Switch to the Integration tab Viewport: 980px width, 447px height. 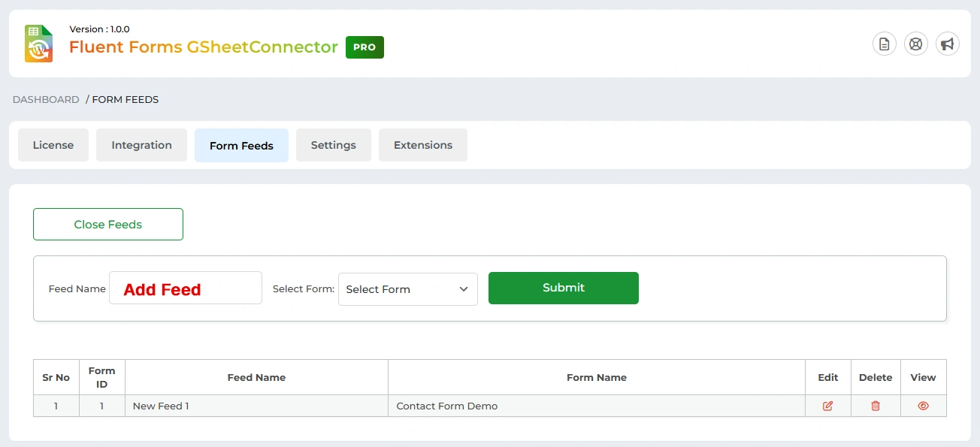pyautogui.click(x=141, y=145)
